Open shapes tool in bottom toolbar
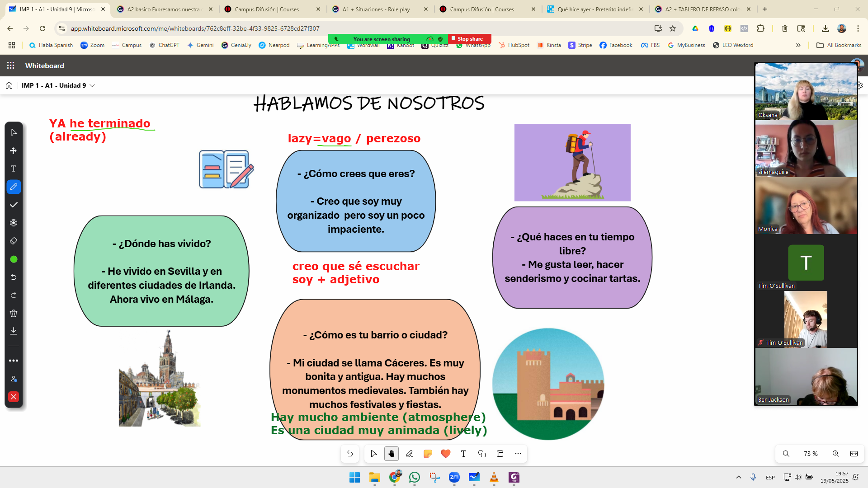868x488 pixels. click(482, 454)
